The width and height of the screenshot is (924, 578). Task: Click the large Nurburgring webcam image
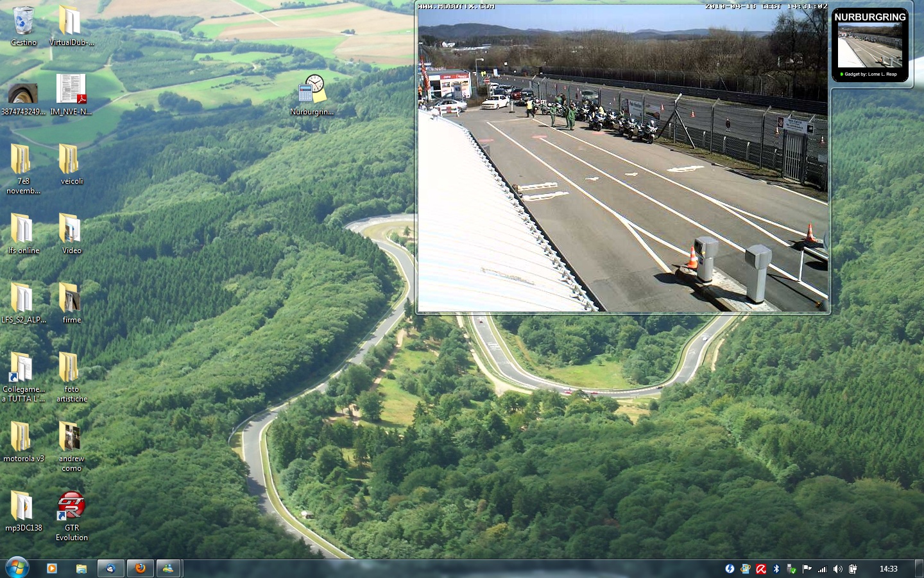[x=622, y=161]
